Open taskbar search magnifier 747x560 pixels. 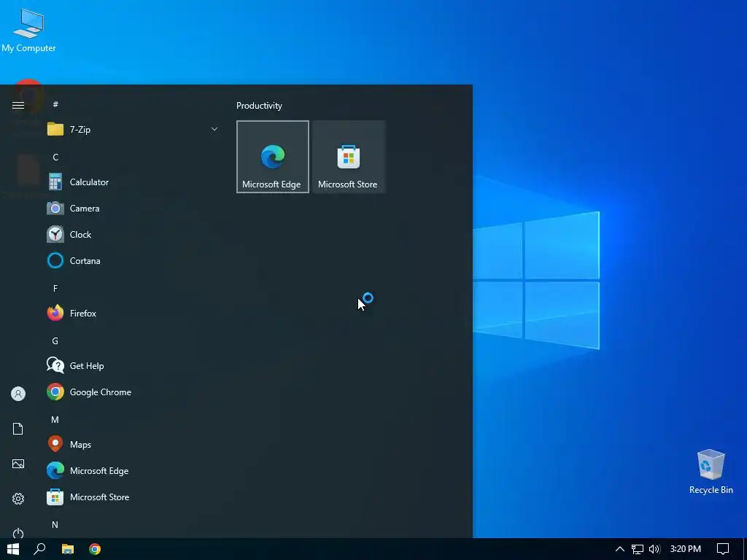point(39,549)
